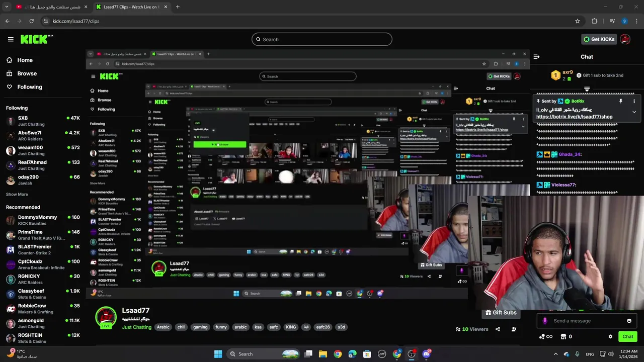Select the ksa tag
The image size is (644, 362).
pyautogui.click(x=258, y=327)
